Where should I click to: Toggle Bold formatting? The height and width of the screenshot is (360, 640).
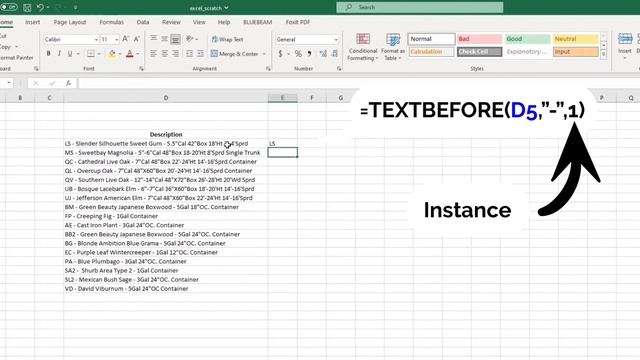click(49, 53)
